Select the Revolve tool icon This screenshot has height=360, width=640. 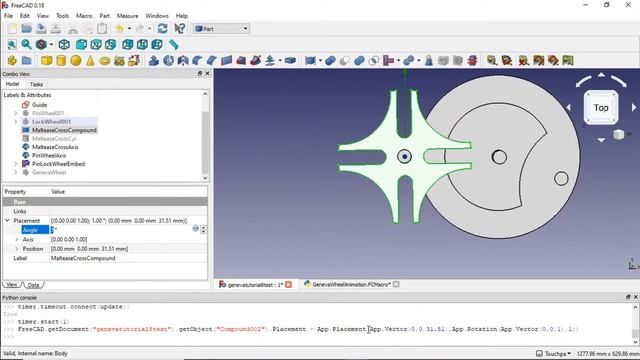click(x=168, y=61)
